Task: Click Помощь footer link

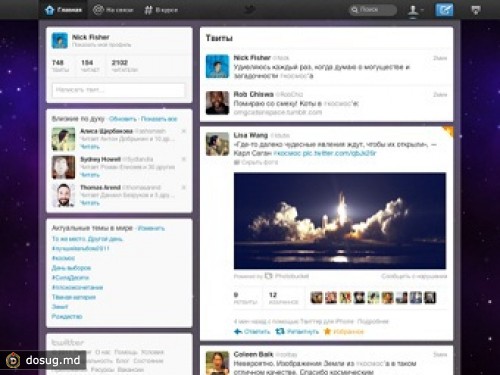Action: tap(126, 352)
